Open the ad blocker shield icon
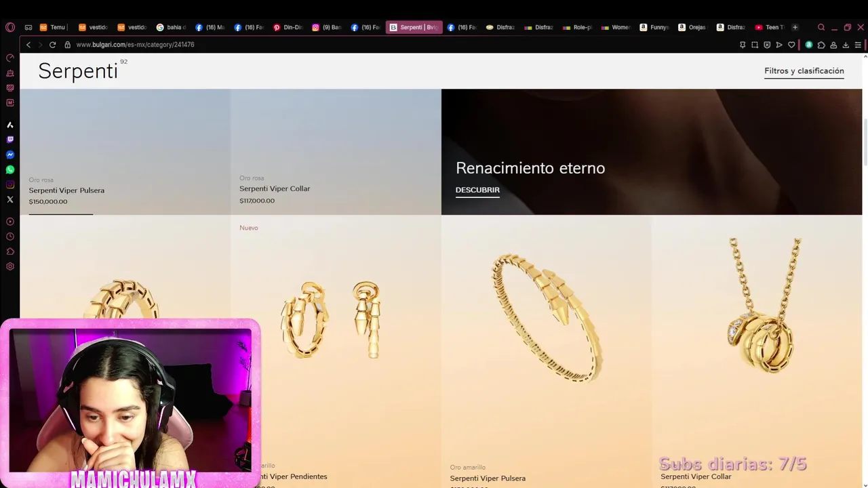The width and height of the screenshot is (868, 488). (x=767, y=45)
